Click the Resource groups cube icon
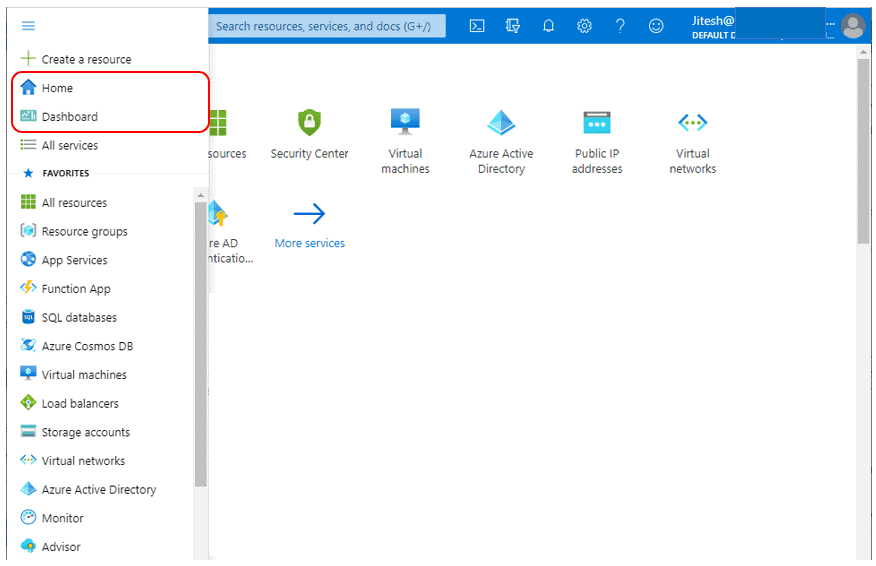Viewport: 876px width, 566px height. coord(28,230)
